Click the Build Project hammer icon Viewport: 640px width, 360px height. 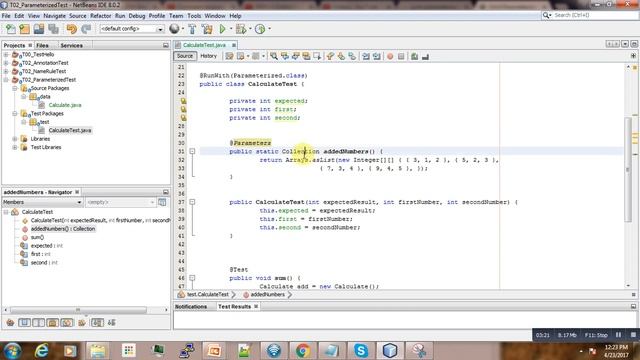(x=192, y=29)
